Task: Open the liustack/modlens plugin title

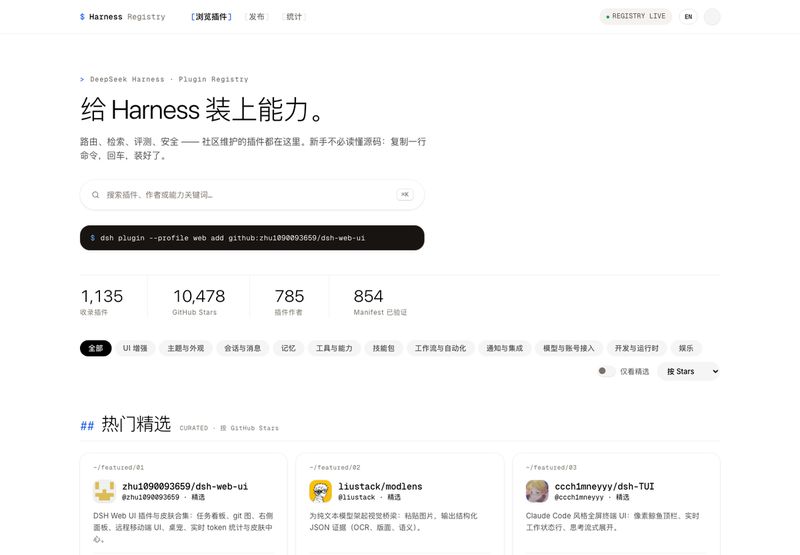Action: pyautogui.click(x=381, y=486)
